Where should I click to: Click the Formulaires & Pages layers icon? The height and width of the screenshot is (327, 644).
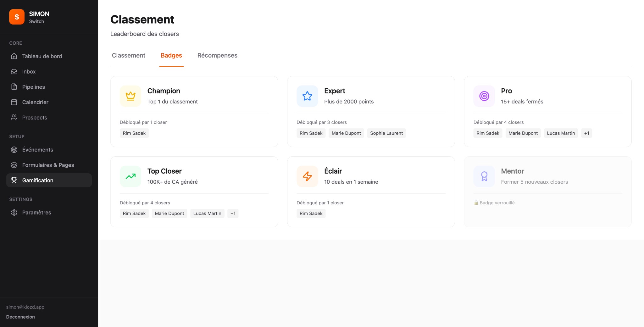click(14, 165)
